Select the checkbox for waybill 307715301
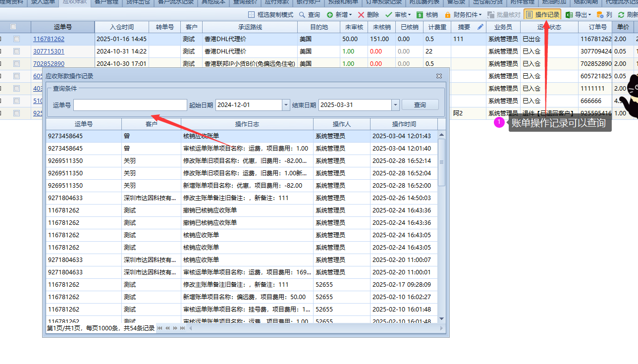Image resolution: width=638 pixels, height=364 pixels. point(17,52)
